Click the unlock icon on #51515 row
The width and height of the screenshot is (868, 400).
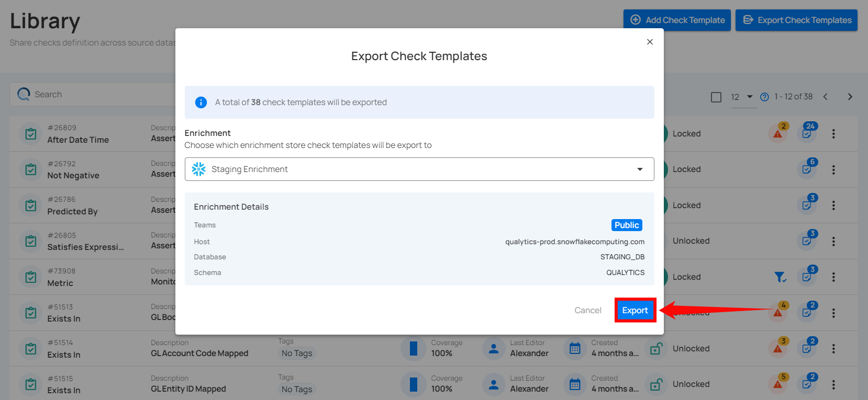pyautogui.click(x=656, y=385)
